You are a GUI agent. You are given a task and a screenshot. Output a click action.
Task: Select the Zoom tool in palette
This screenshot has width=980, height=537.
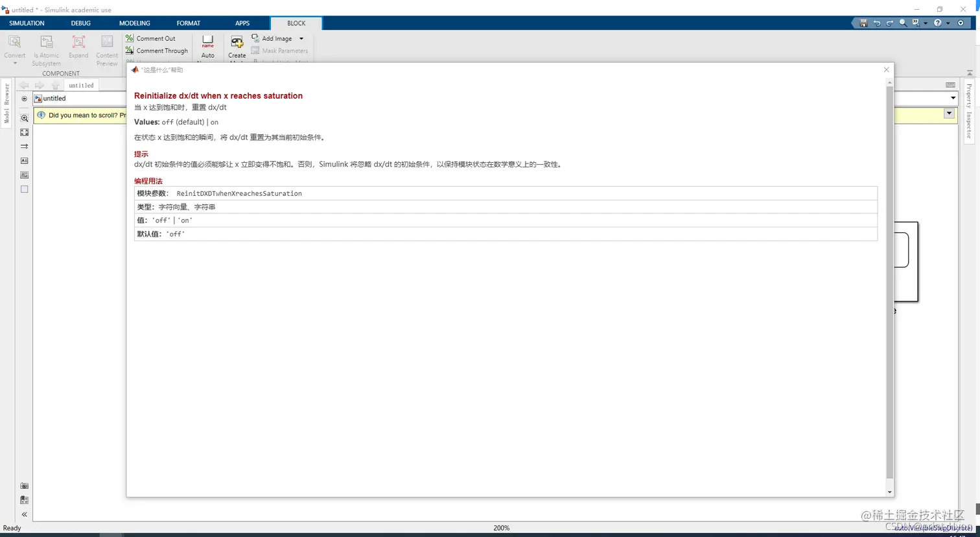pos(24,118)
